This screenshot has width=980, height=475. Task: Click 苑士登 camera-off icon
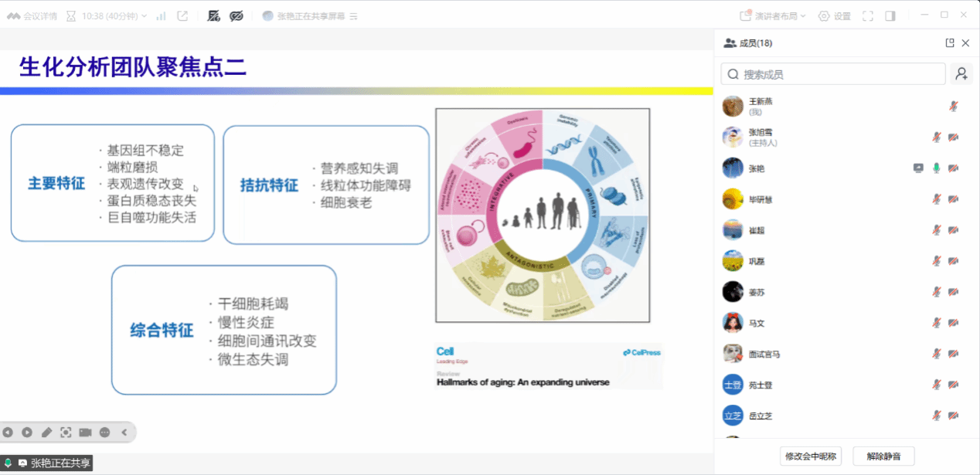point(954,385)
